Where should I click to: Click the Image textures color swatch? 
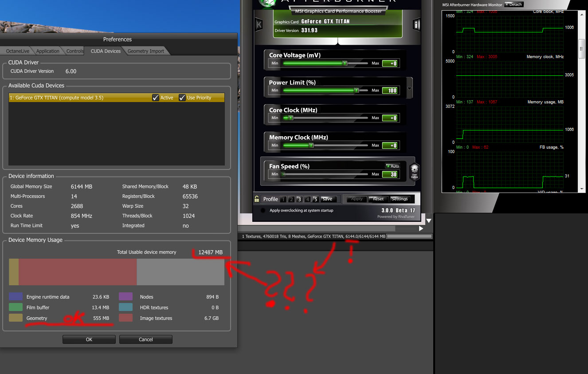(126, 318)
